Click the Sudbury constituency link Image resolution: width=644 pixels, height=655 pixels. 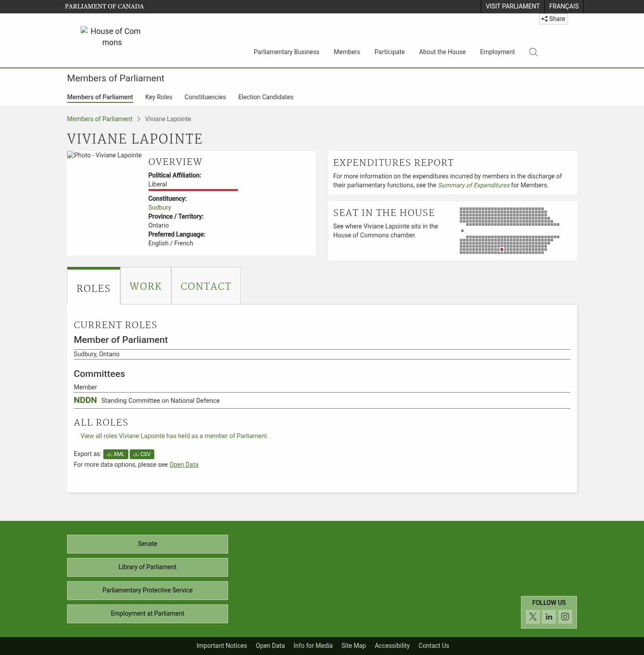(159, 207)
